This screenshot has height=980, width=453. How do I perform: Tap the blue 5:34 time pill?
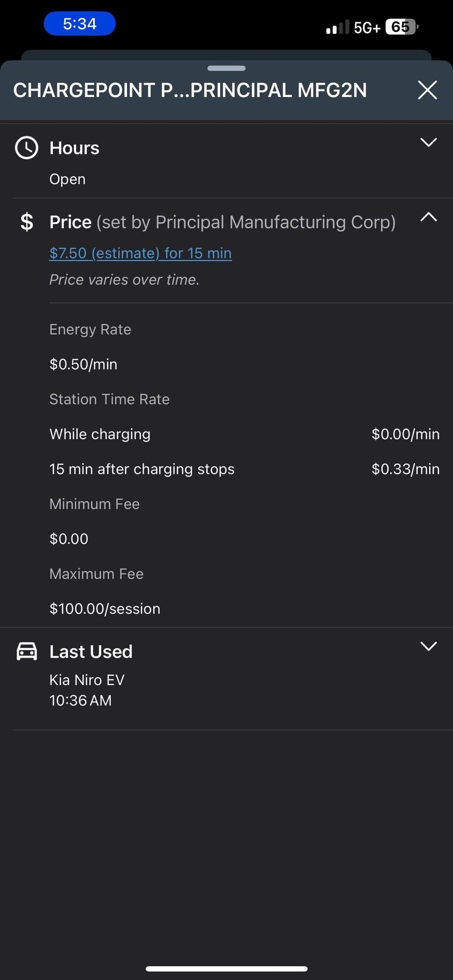[79, 24]
